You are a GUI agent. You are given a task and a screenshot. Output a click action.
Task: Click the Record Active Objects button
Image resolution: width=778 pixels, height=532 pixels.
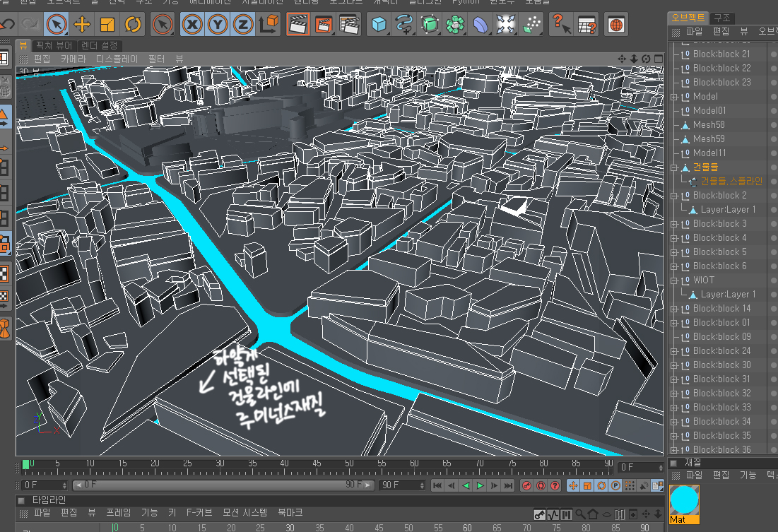click(527, 485)
